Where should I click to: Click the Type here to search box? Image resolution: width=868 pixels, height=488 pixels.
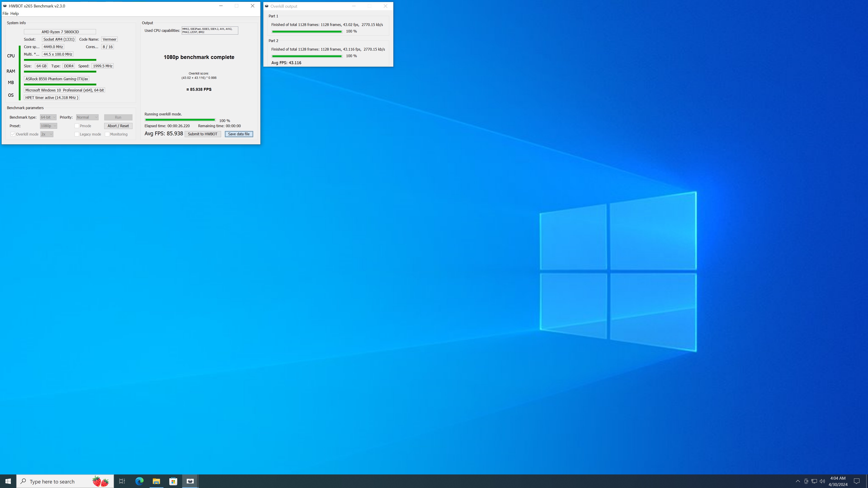[65, 481]
